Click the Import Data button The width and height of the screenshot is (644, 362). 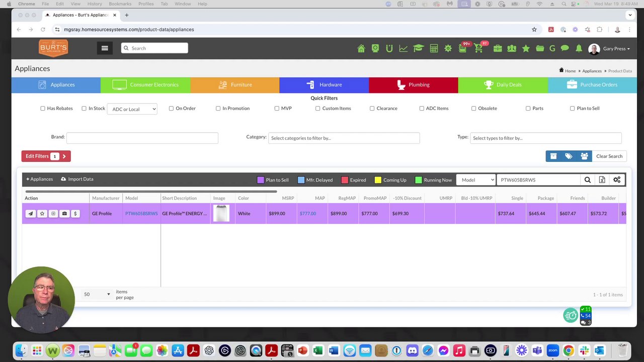pyautogui.click(x=77, y=179)
